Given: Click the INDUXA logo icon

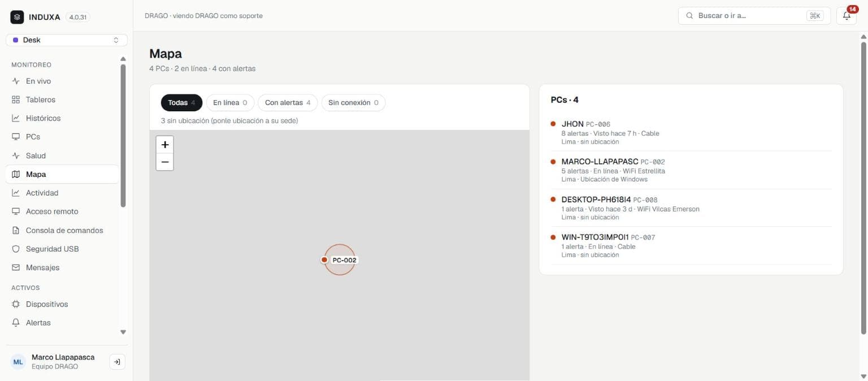Looking at the screenshot, I should tap(17, 17).
